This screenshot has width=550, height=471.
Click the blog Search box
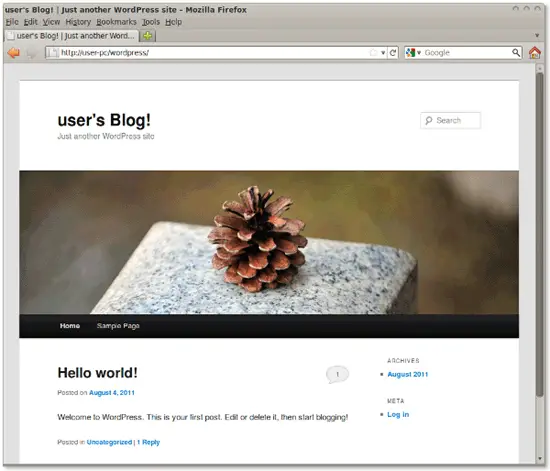point(450,120)
